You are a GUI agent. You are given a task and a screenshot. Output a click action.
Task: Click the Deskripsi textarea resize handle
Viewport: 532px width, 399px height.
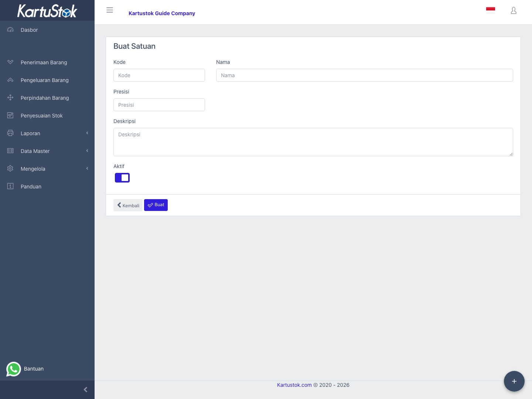(x=511, y=154)
